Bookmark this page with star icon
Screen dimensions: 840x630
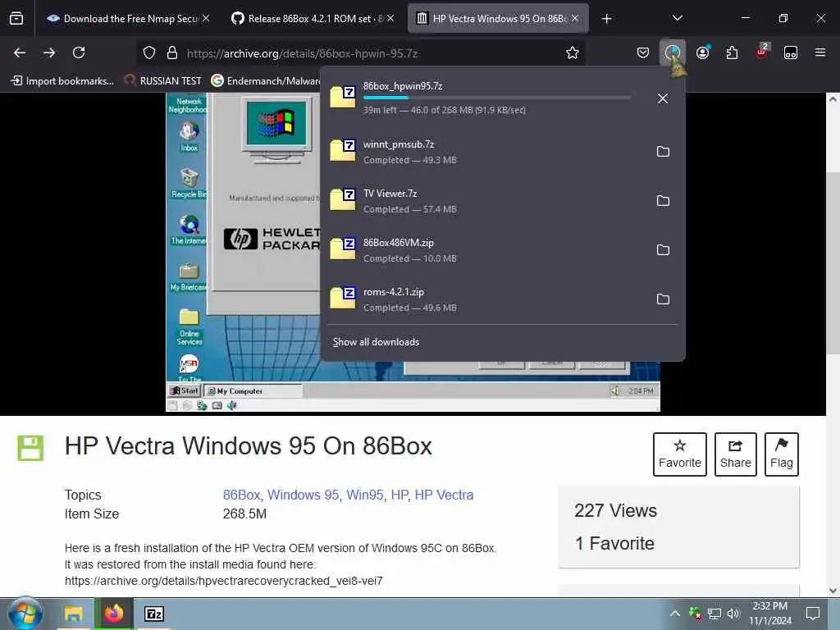click(572, 52)
